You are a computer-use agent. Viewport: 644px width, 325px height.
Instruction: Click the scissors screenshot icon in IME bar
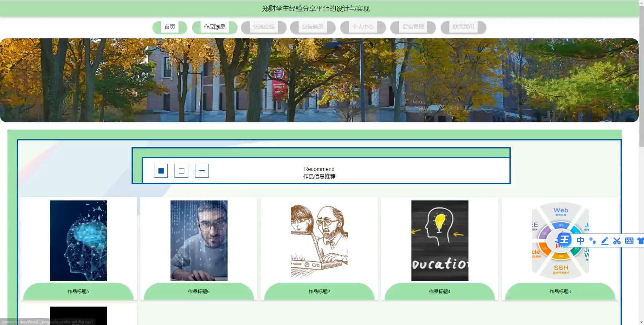617,241
